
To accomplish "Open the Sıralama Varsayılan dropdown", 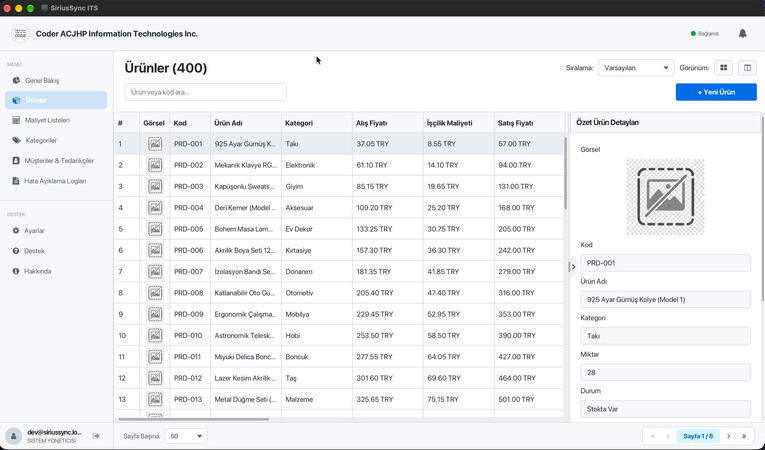I will pyautogui.click(x=636, y=68).
